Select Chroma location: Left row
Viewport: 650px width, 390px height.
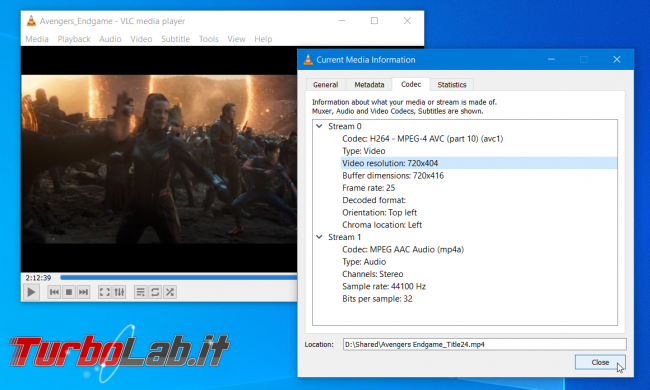pyautogui.click(x=382, y=225)
